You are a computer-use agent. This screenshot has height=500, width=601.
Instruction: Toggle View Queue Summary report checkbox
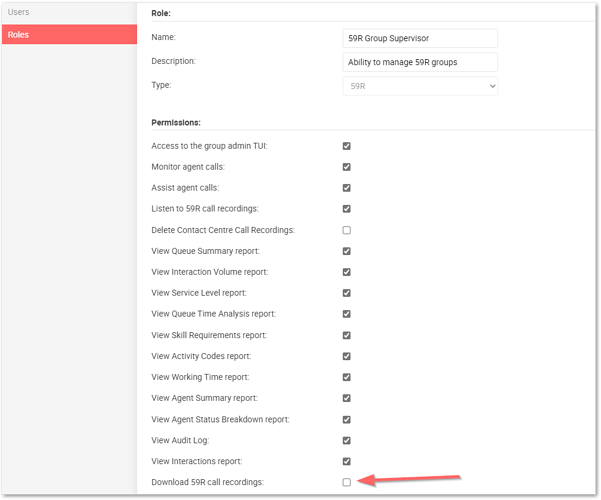pyautogui.click(x=347, y=251)
